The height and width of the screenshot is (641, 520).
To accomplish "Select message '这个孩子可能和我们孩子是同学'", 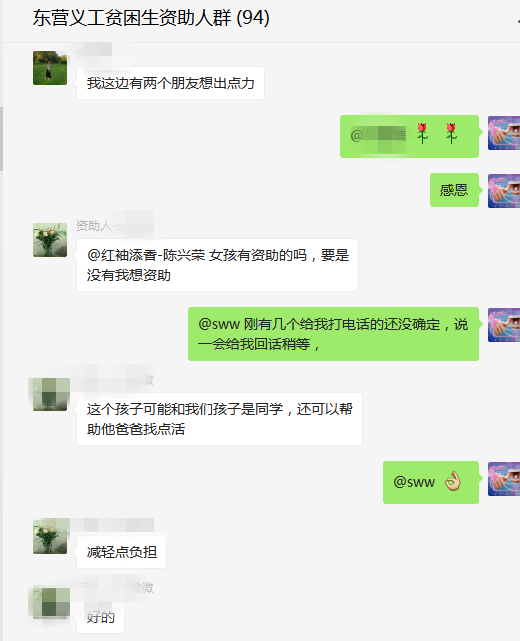I will point(219,419).
